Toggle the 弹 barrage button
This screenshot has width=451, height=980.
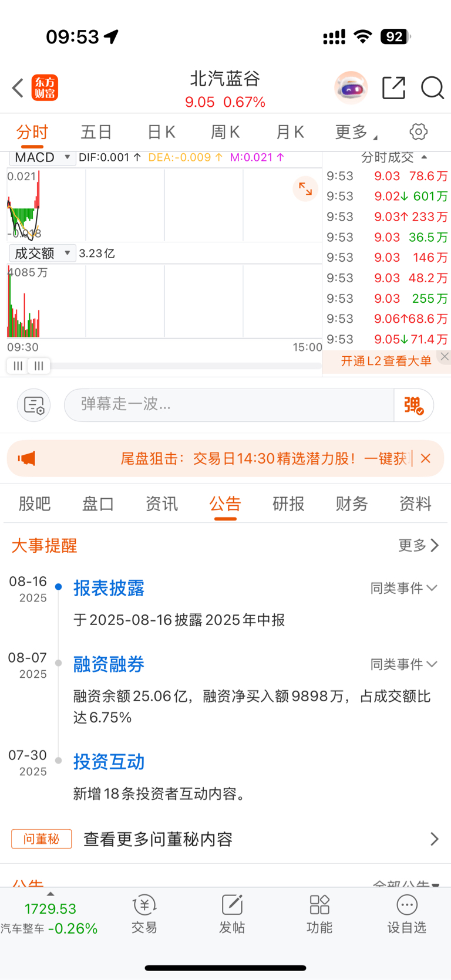pyautogui.click(x=413, y=405)
